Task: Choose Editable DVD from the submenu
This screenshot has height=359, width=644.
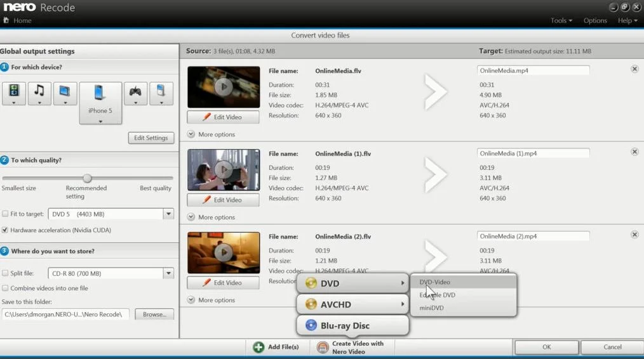Action: pyautogui.click(x=463, y=295)
